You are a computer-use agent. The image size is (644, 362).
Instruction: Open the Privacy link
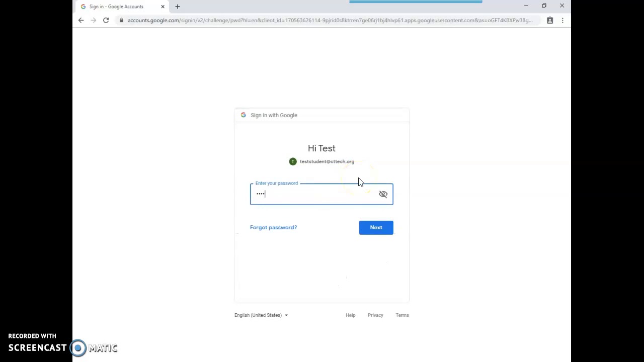375,315
